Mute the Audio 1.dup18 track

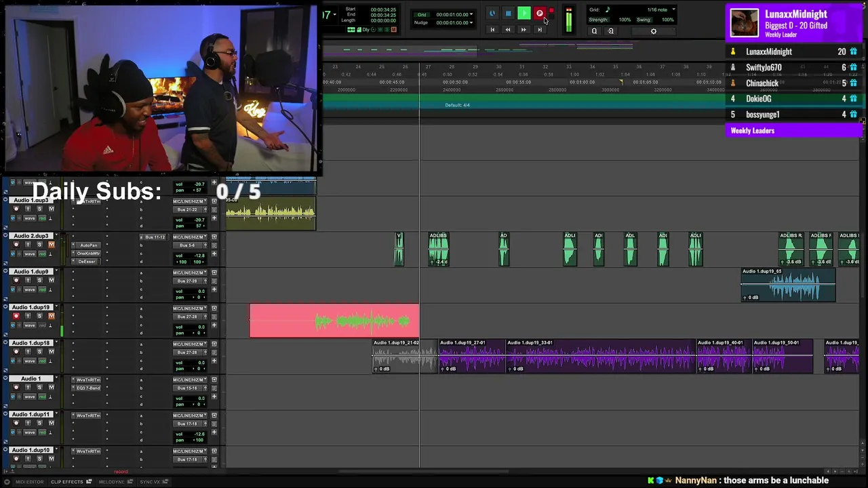tap(51, 352)
